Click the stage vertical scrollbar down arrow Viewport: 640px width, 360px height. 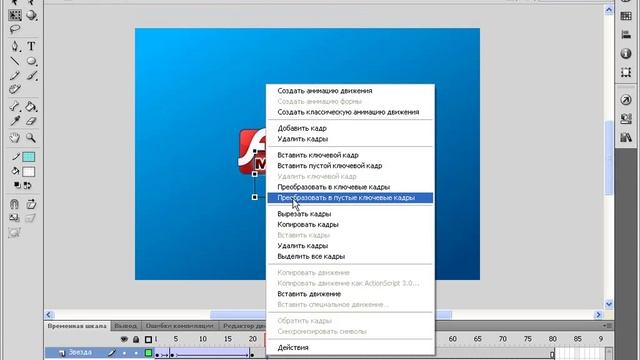click(x=609, y=304)
